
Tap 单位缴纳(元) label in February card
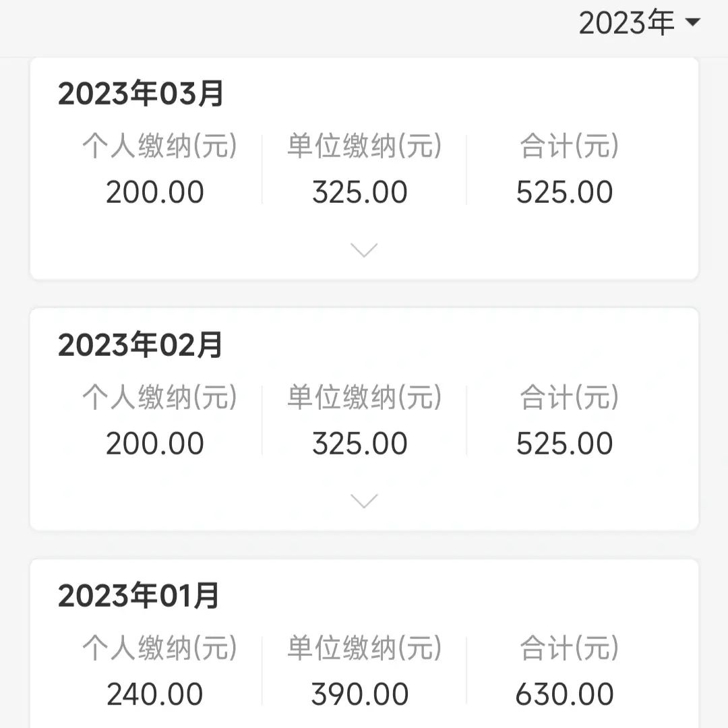[364, 398]
